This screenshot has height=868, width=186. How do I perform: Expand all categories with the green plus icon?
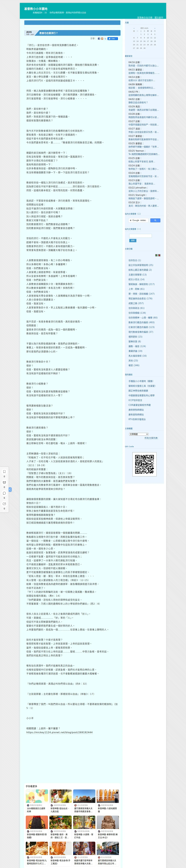(x=156, y=255)
